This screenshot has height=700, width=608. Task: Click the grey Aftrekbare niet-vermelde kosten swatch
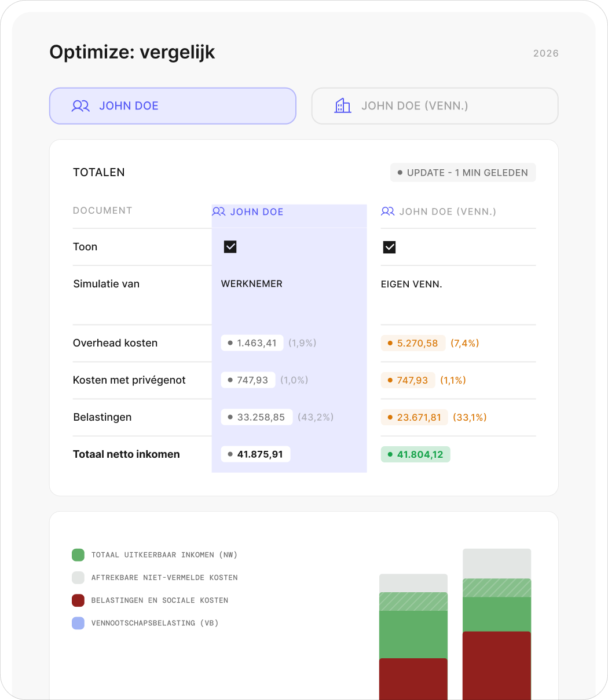point(78,578)
